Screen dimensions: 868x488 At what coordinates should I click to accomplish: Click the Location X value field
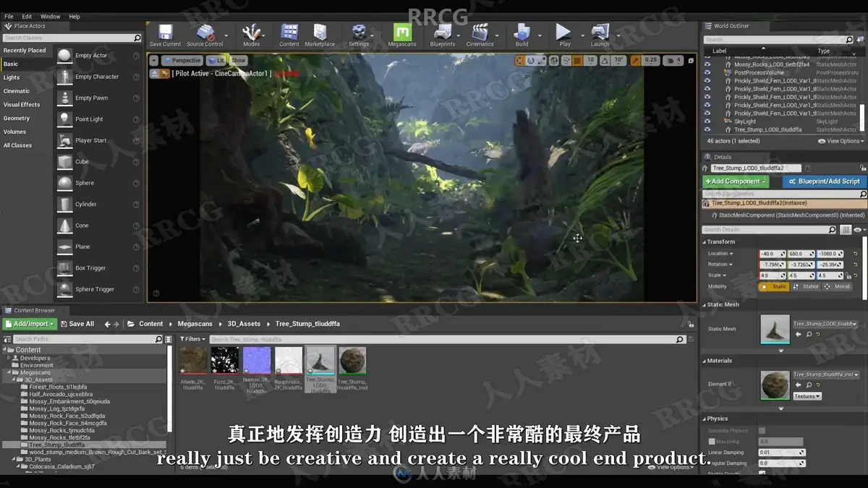click(x=772, y=254)
